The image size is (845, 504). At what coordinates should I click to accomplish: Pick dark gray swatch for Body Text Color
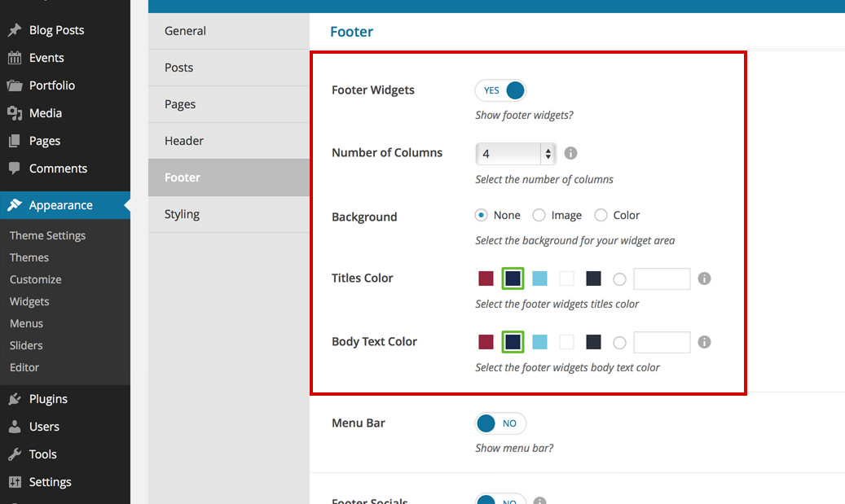tap(593, 342)
